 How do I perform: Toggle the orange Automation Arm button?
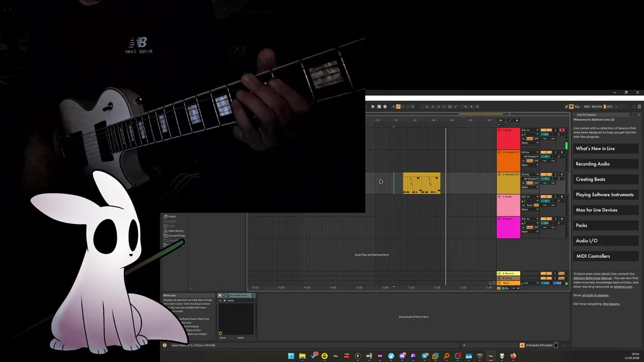398,107
